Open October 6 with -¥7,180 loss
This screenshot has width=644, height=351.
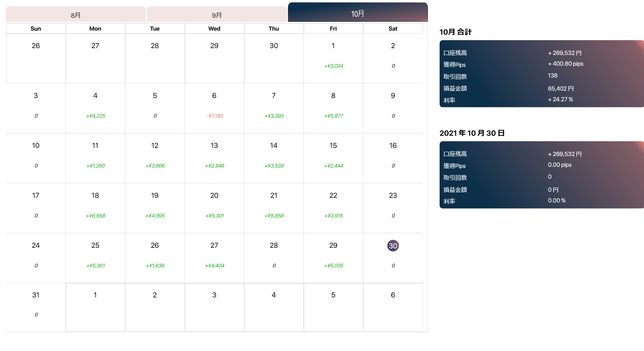pos(214,108)
